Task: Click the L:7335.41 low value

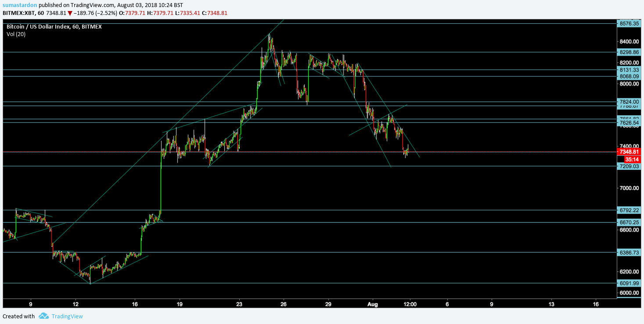Action: click(x=188, y=13)
